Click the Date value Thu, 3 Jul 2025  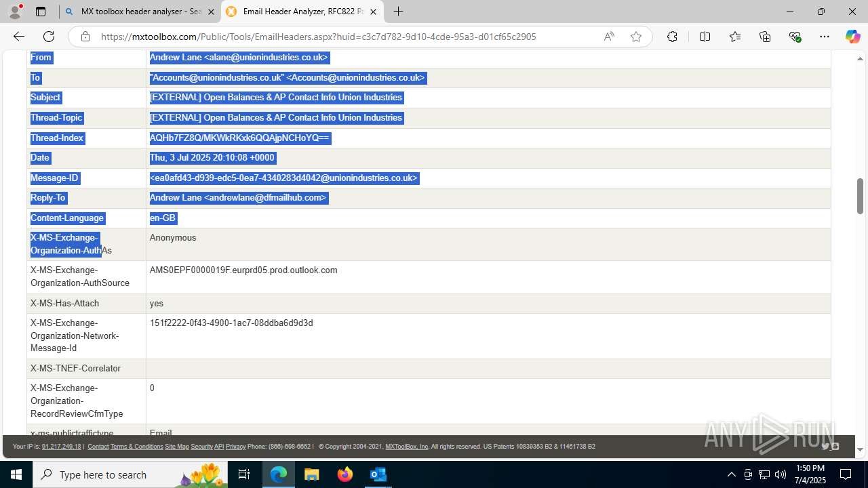coord(212,158)
